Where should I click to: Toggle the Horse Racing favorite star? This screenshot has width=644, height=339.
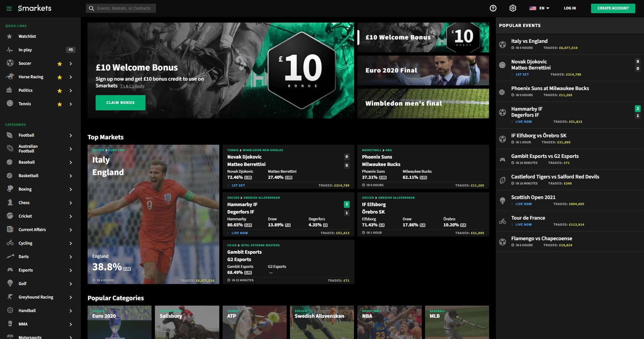(x=60, y=77)
